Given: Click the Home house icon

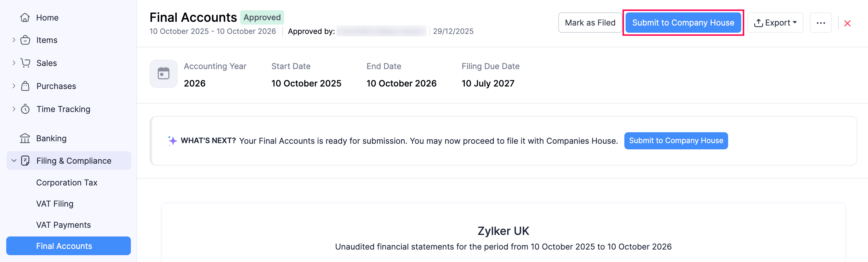Looking at the screenshot, I should (25, 17).
